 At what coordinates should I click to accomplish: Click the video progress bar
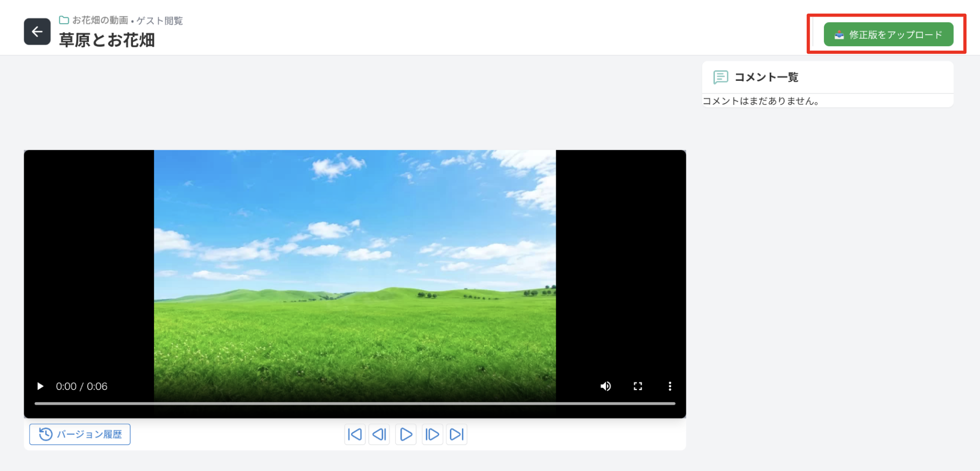pyautogui.click(x=355, y=403)
